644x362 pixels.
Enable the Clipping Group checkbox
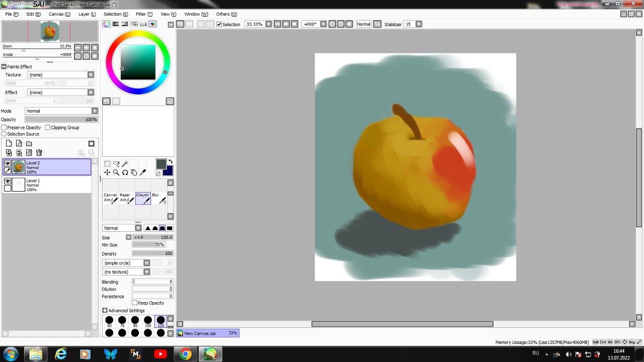click(48, 128)
